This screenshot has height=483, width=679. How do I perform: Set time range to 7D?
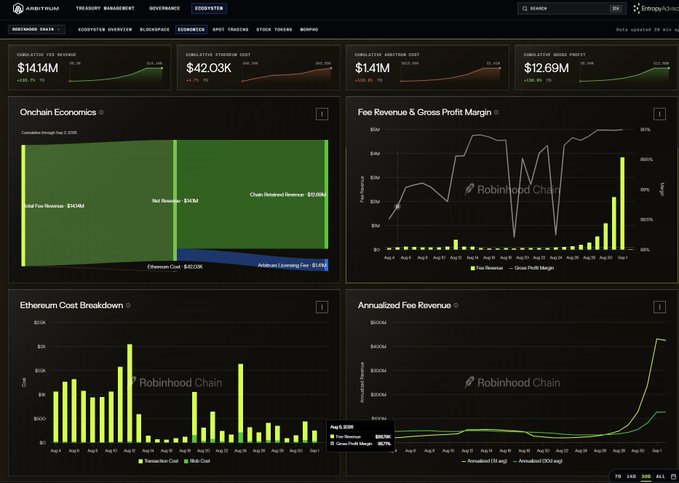click(x=618, y=477)
